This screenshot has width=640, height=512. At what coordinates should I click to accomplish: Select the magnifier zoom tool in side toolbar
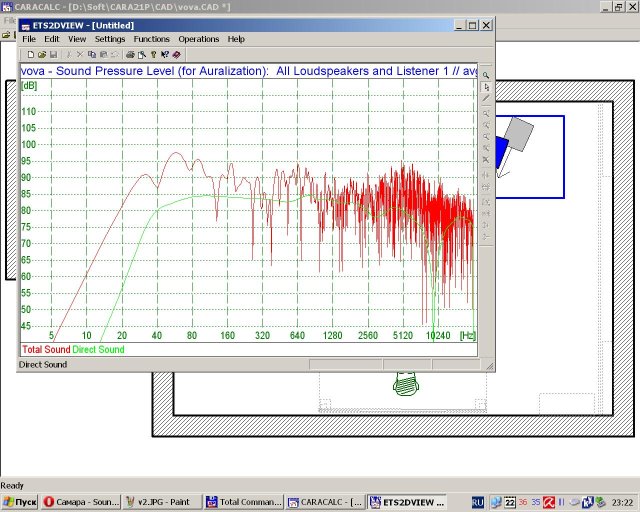click(486, 76)
